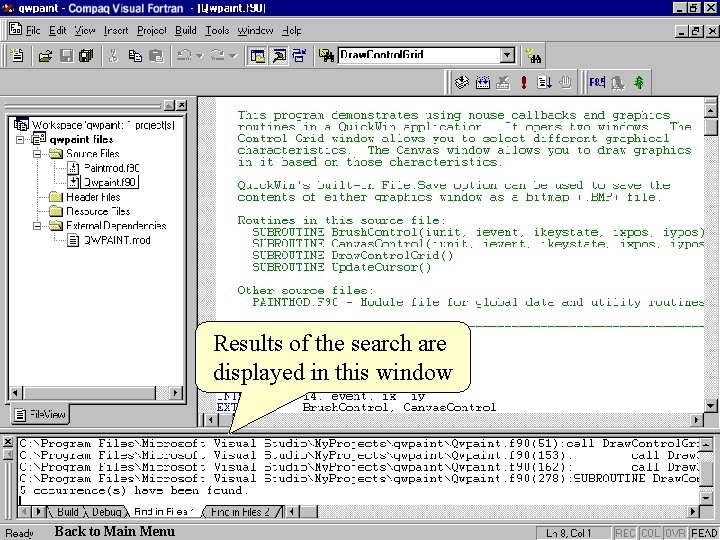Click the application icon left of the File menu

click(x=16, y=29)
